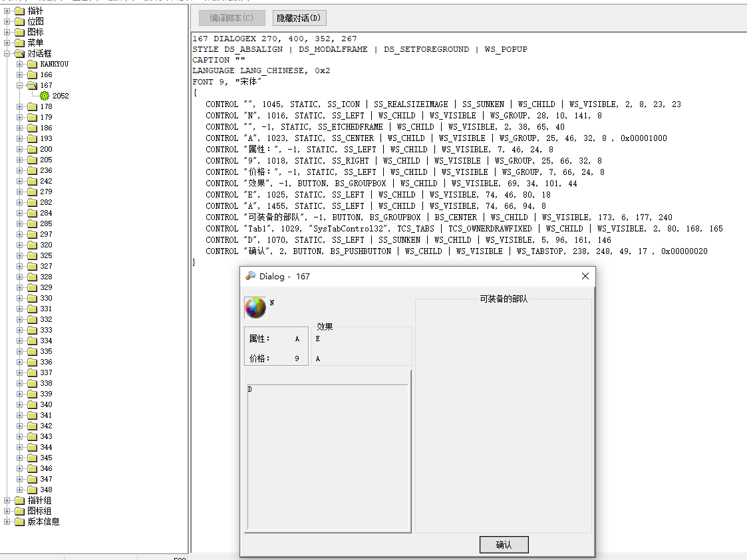
Task: Click the 编译脚本(C) button
Action: pyautogui.click(x=232, y=18)
